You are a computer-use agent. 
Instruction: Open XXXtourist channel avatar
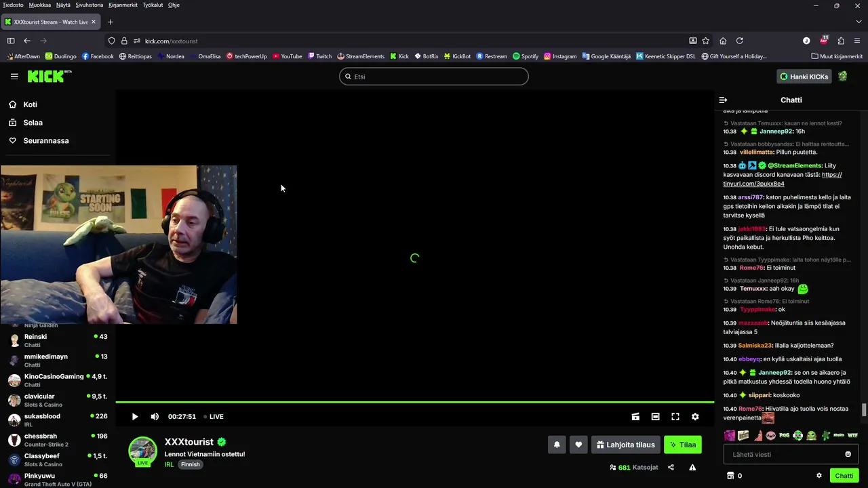pos(142,450)
